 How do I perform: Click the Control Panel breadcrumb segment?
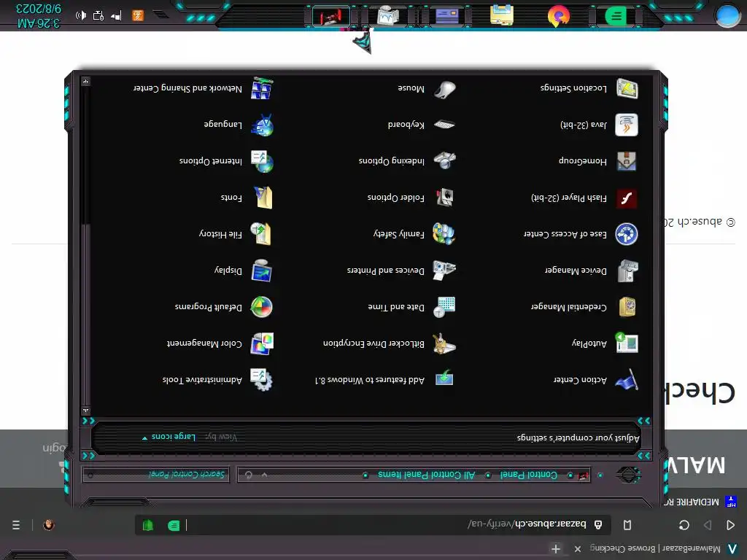528,475
